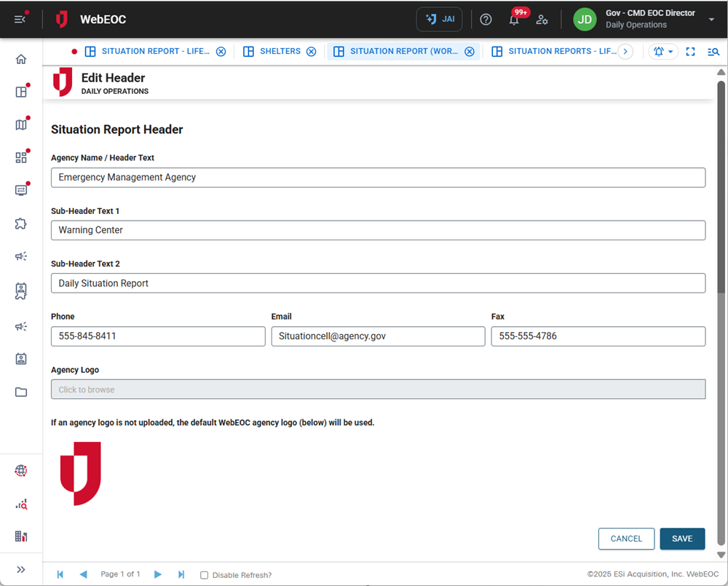Screen dimensions: 728x586
Task: Open the alert bell dropdown in tab bar
Action: [662, 52]
